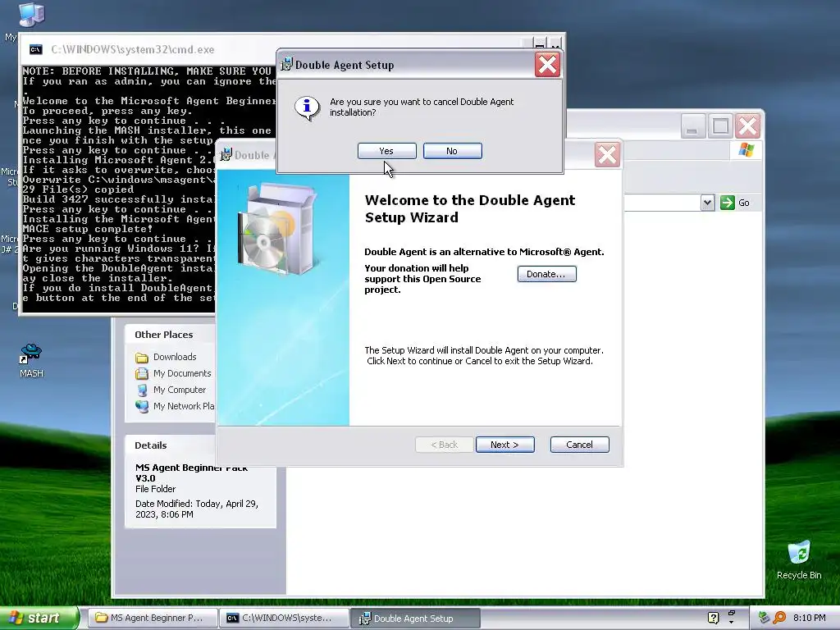Image resolution: width=840 pixels, height=630 pixels.
Task: Select the My Computer desktop icon
Action: [x=30, y=15]
